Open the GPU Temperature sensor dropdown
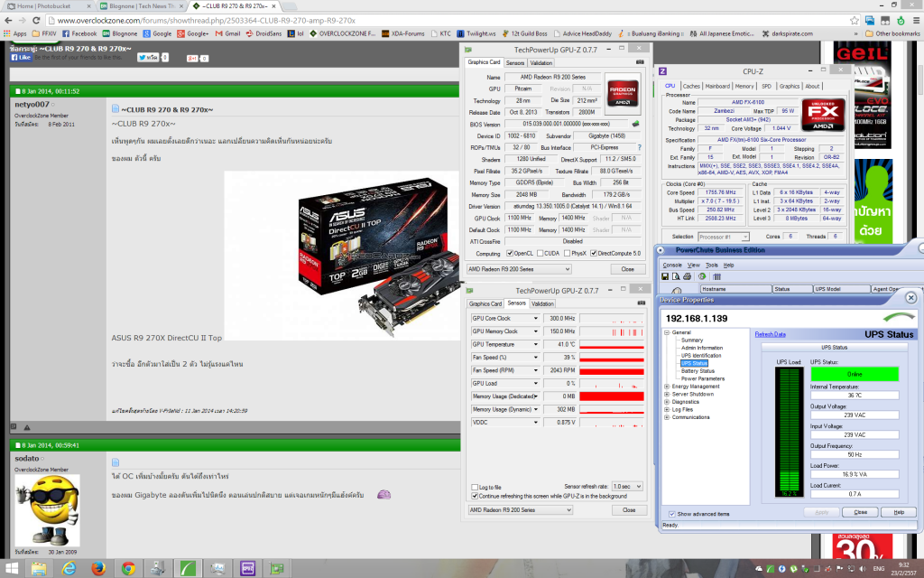This screenshot has height=578, width=924. 536,344
